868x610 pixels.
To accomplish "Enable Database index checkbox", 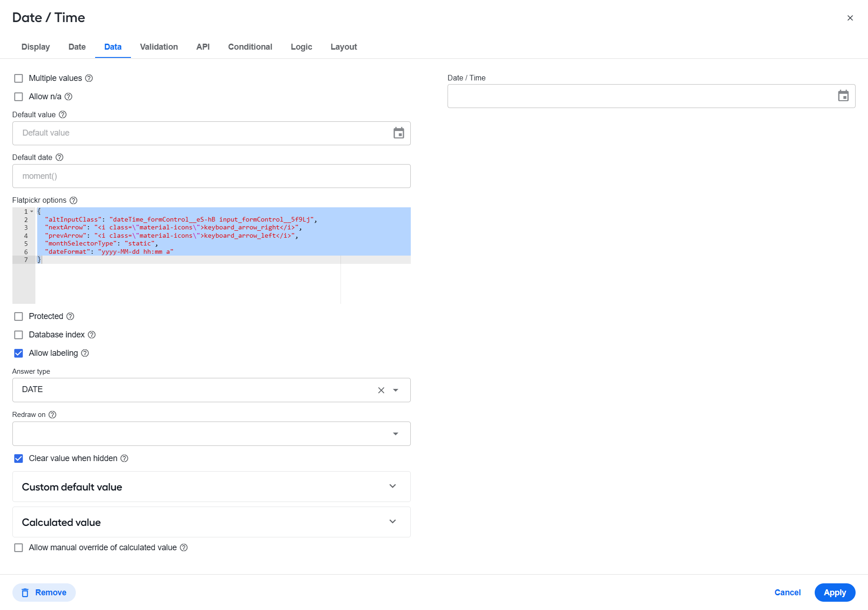I will [x=18, y=335].
